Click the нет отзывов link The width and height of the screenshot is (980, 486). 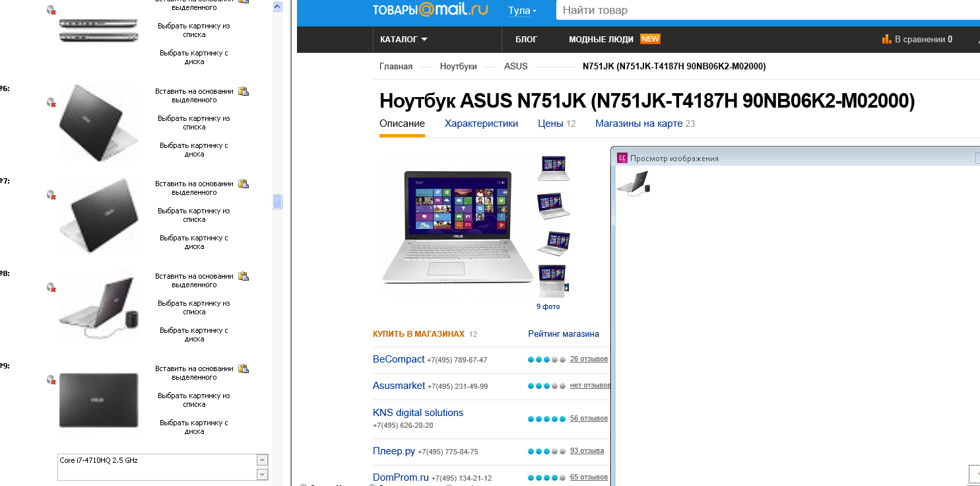click(x=590, y=386)
